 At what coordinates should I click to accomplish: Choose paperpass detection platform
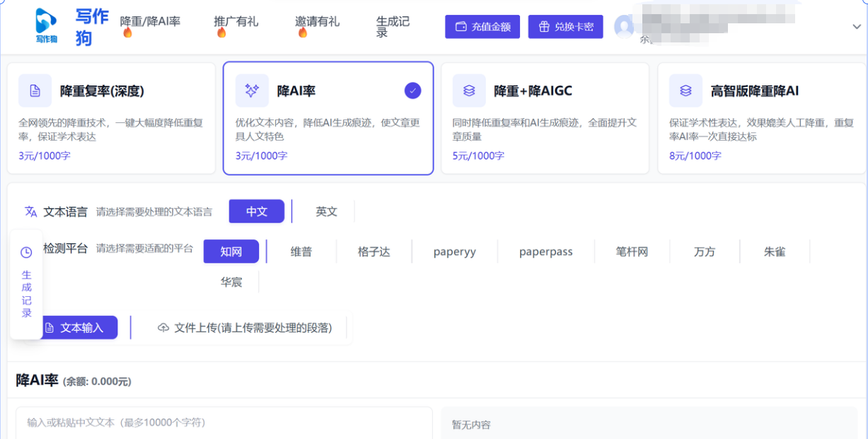point(546,252)
